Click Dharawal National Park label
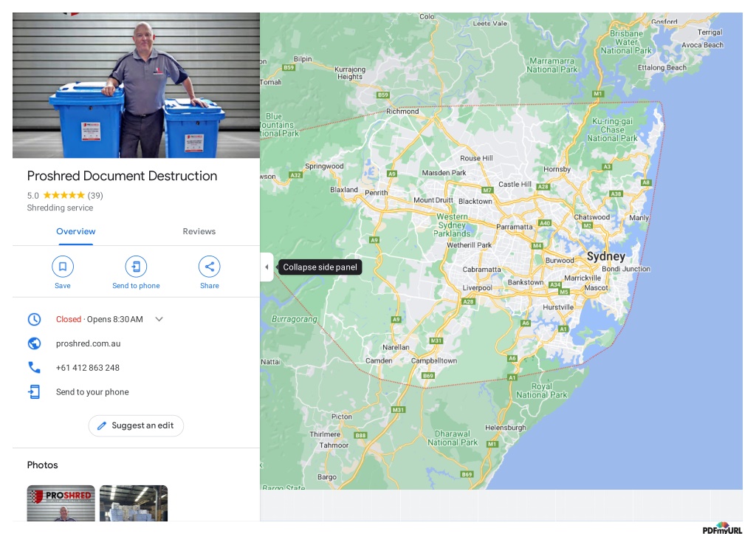 click(x=453, y=438)
